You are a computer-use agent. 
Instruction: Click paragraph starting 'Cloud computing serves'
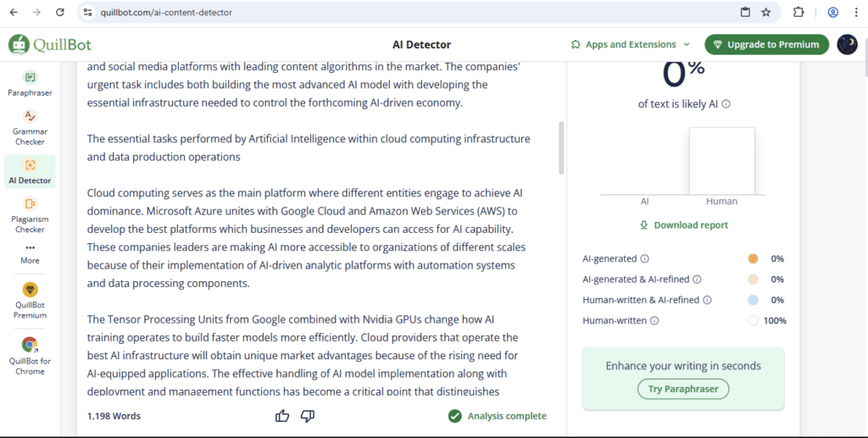306,238
